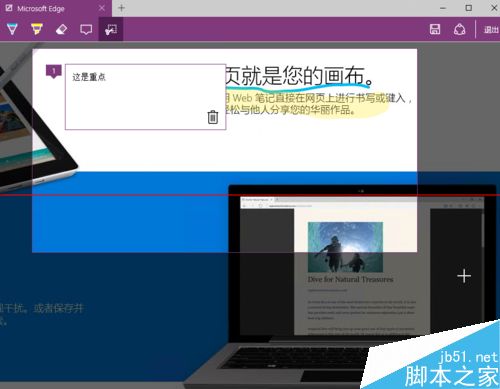
Task: Select the Pen tool in Web Note toolbar
Action: [x=12, y=29]
